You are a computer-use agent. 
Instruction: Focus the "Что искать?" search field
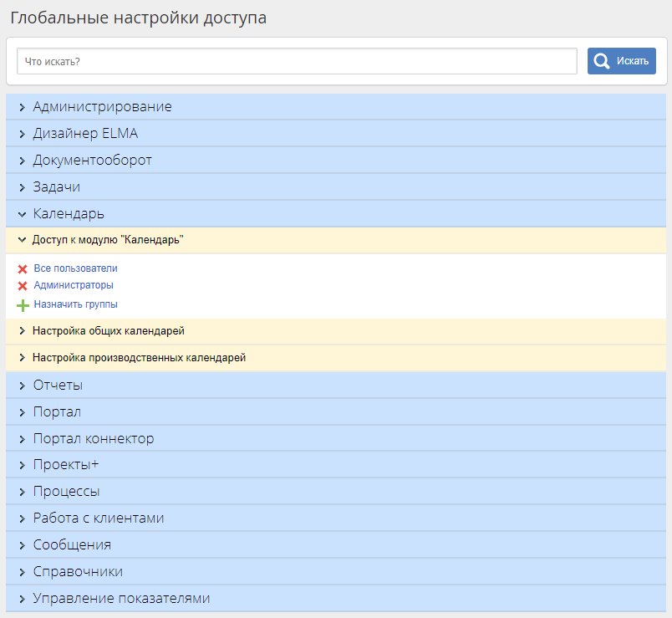point(297,61)
